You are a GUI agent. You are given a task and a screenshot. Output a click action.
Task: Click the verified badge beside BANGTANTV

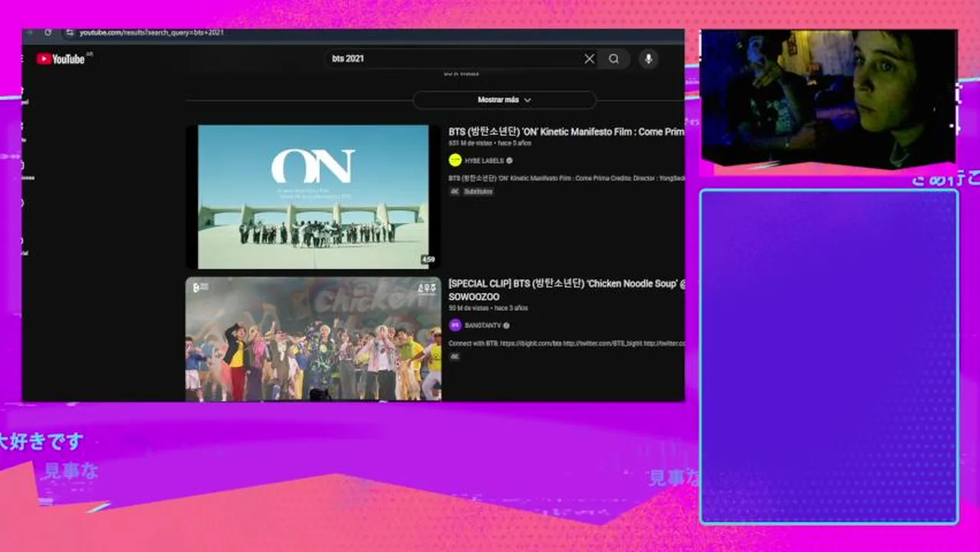pyautogui.click(x=506, y=326)
